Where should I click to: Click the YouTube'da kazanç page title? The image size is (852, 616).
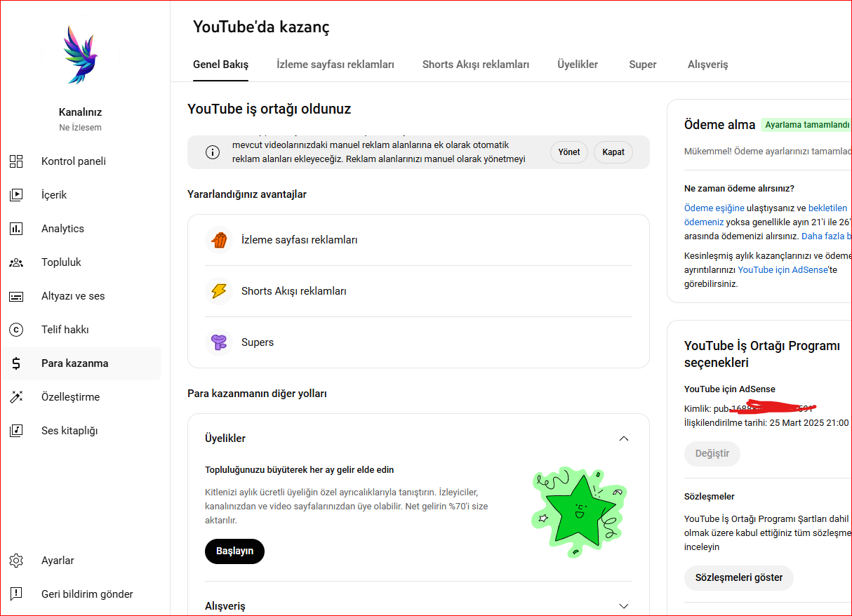tap(261, 27)
